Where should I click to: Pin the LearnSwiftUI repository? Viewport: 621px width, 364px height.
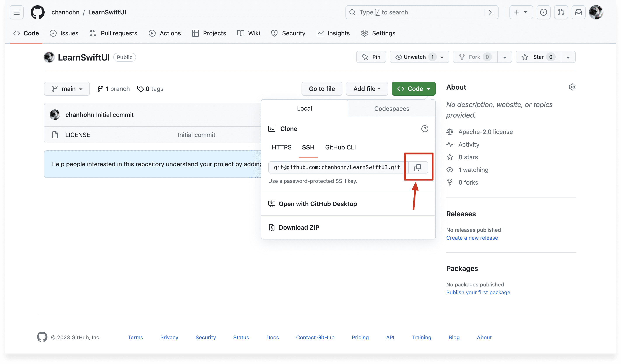371,57
